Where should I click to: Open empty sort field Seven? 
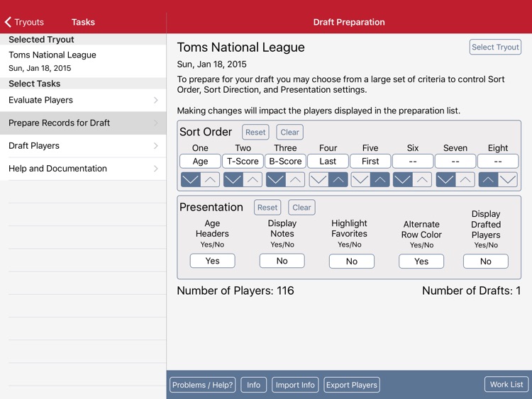[x=455, y=161]
